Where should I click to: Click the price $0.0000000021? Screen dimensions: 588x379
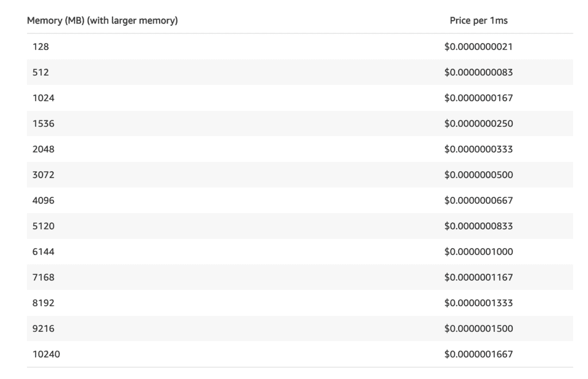pyautogui.click(x=478, y=47)
